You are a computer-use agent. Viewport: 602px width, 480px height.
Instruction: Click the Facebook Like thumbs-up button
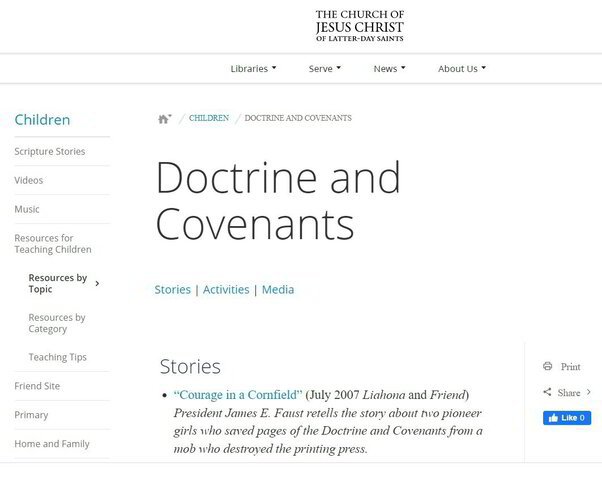click(567, 418)
